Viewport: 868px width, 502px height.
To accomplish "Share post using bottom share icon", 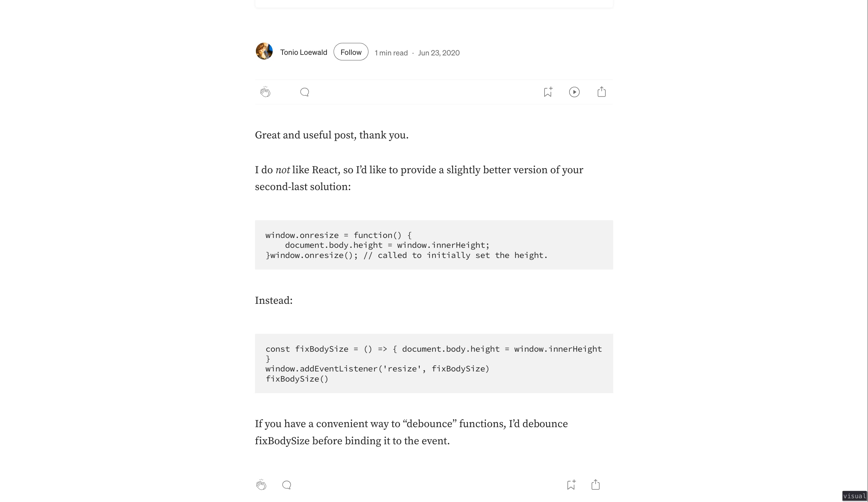I will [x=596, y=484].
